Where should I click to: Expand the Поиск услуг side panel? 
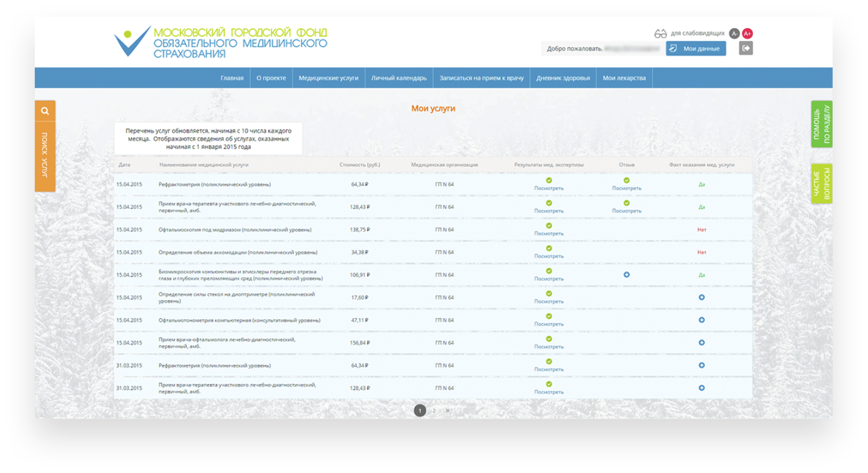[x=45, y=156]
